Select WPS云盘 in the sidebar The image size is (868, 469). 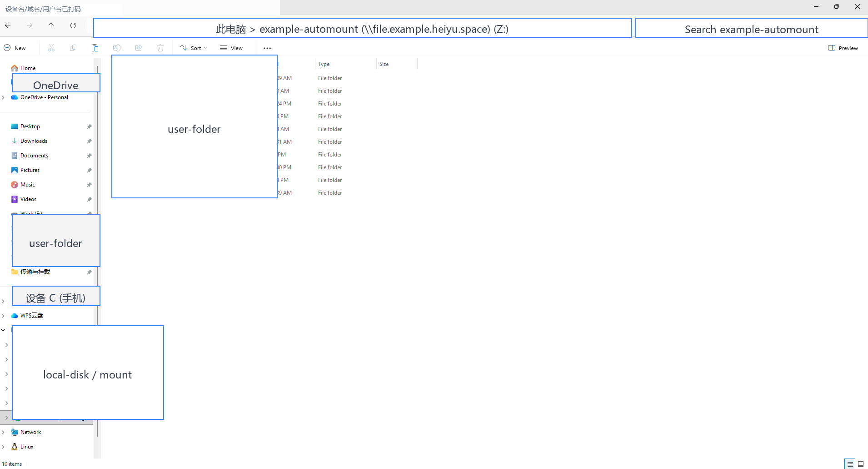(x=31, y=316)
